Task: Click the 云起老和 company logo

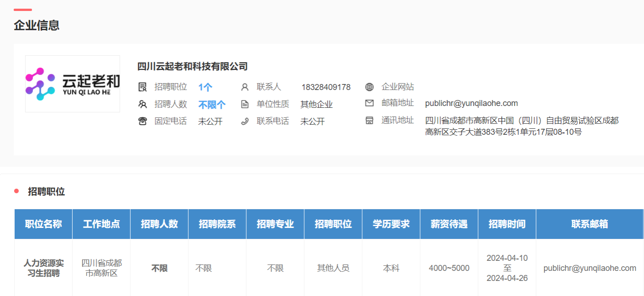Action: 73,84
